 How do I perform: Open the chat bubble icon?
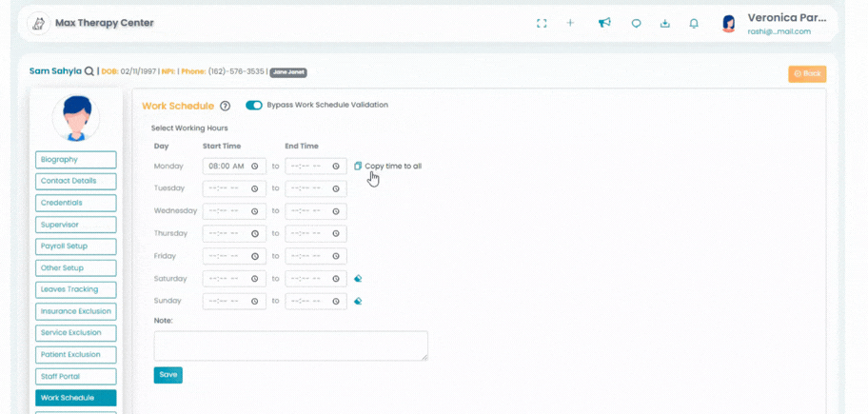637,23
